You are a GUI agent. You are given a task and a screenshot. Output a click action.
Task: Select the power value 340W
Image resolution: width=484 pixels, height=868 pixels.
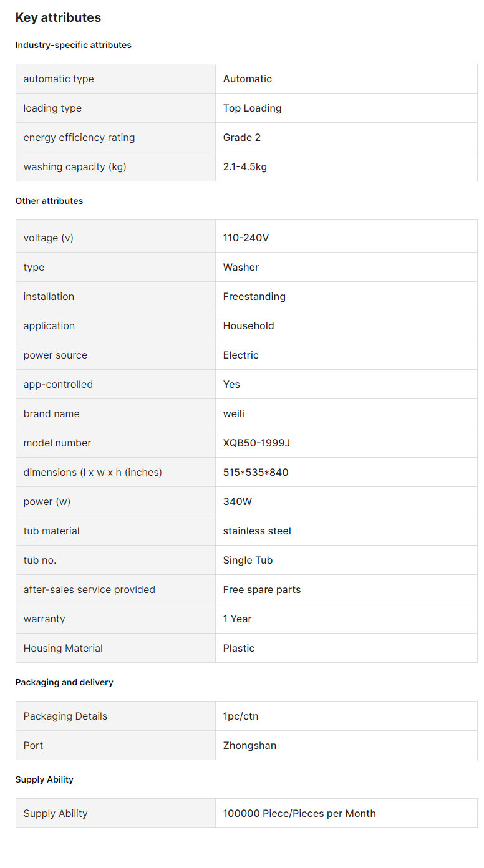pyautogui.click(x=238, y=501)
